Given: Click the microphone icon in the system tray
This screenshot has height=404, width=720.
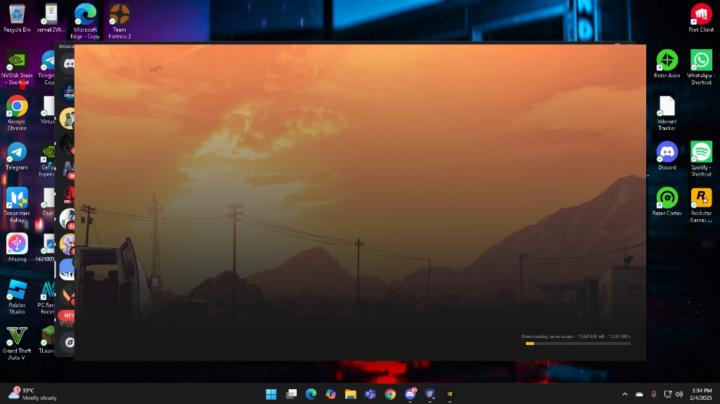Looking at the screenshot, I should point(653,394).
